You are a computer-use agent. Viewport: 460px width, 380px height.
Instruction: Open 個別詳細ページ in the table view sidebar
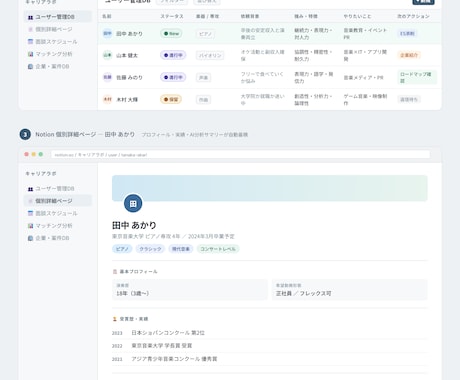pyautogui.click(x=58, y=29)
